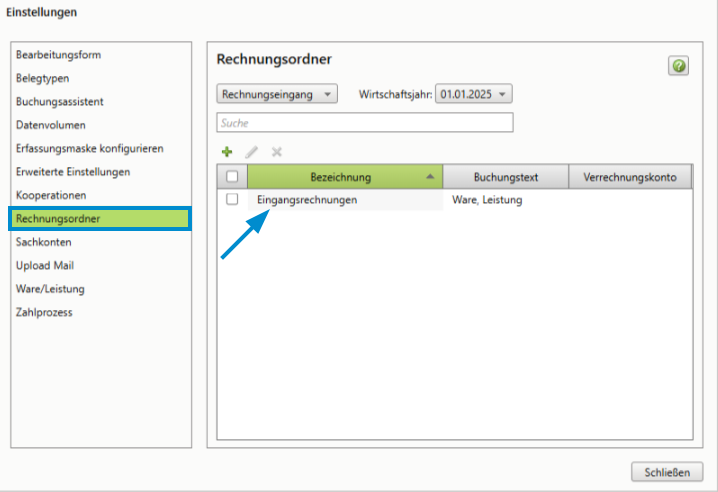Click the Buchungstext column header
This screenshot has height=492, width=718.
click(506, 177)
